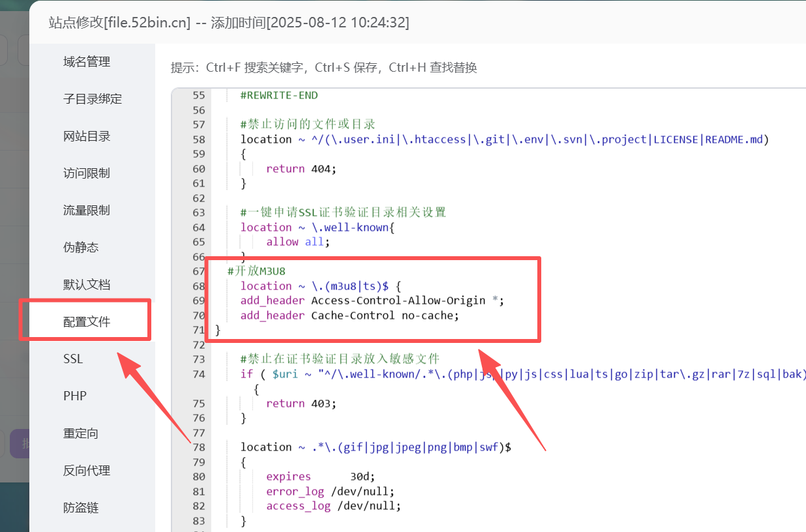Open the SSL settings section

[x=73, y=359]
